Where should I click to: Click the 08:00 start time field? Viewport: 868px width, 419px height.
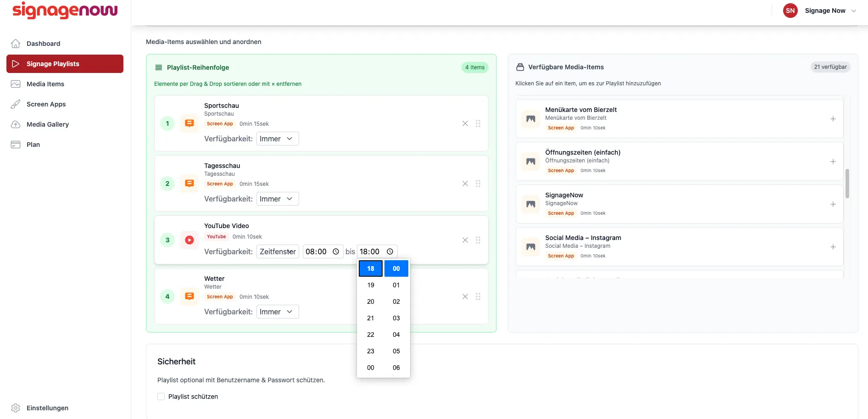pos(323,251)
